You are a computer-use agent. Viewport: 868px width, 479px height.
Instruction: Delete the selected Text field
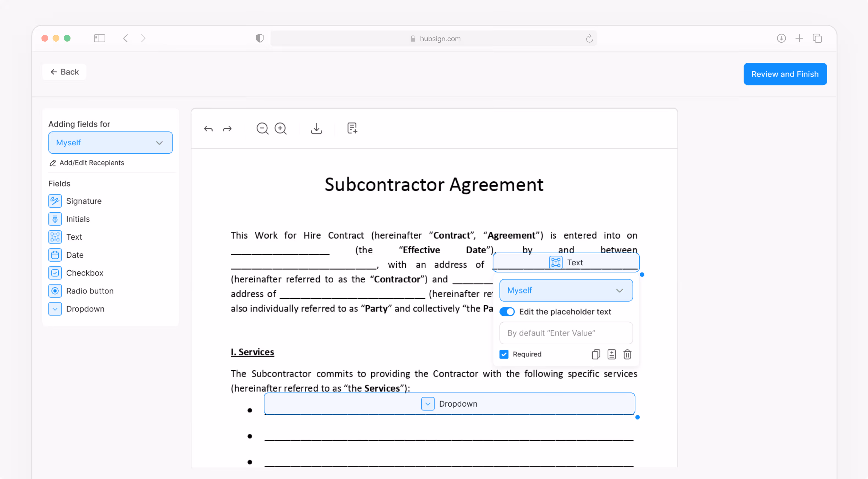627,354
